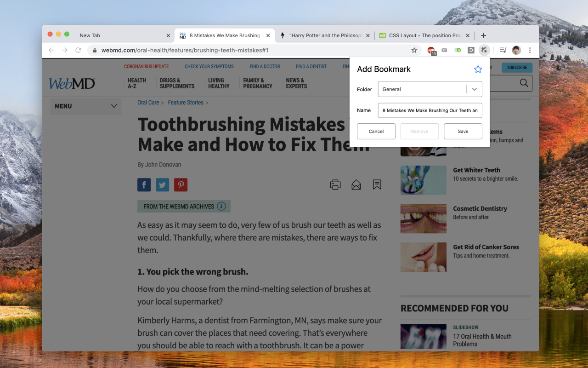588x368 pixels.
Task: Click the Coronavirus Update link
Action: [x=147, y=66]
